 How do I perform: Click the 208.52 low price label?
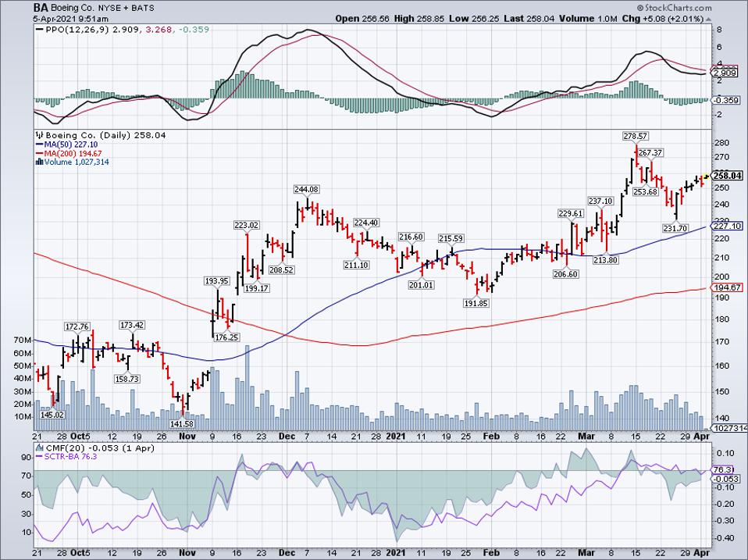pos(281,270)
